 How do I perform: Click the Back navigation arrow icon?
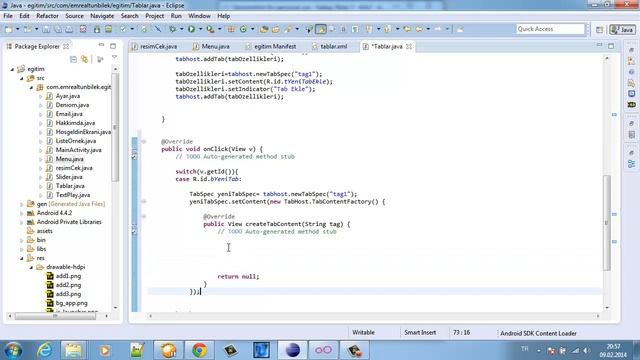419,29
